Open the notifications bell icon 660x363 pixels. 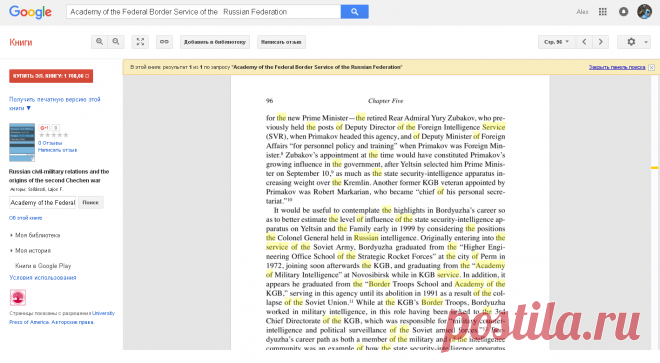click(623, 12)
